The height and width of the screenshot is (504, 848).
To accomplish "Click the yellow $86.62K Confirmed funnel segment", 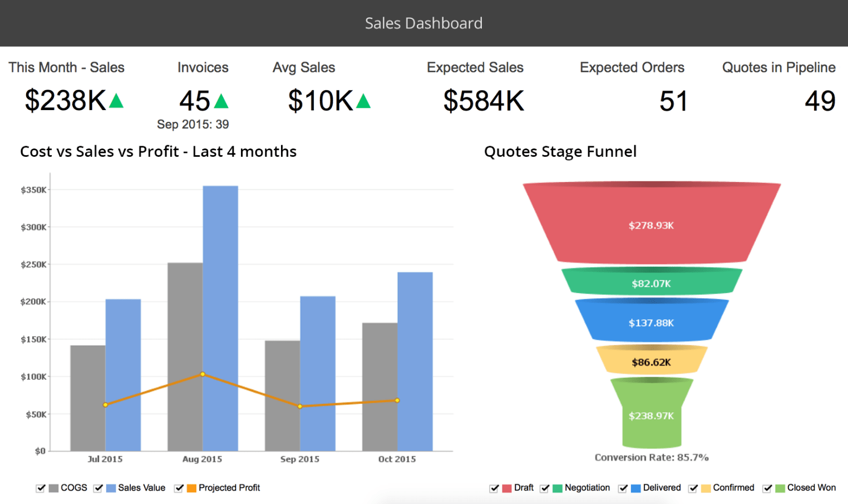I will [x=652, y=360].
